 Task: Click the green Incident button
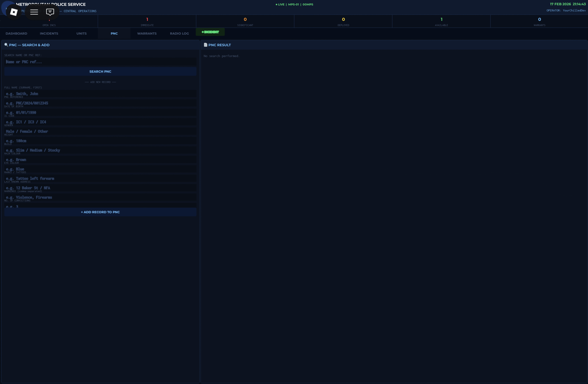pos(210,32)
